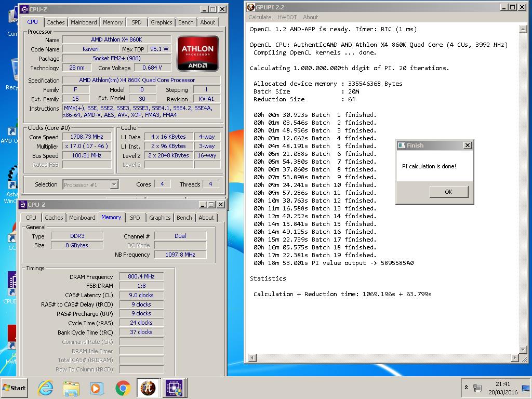532x399 pixels.
Task: Switch to GPUPI taskbar icon
Action: point(148,388)
